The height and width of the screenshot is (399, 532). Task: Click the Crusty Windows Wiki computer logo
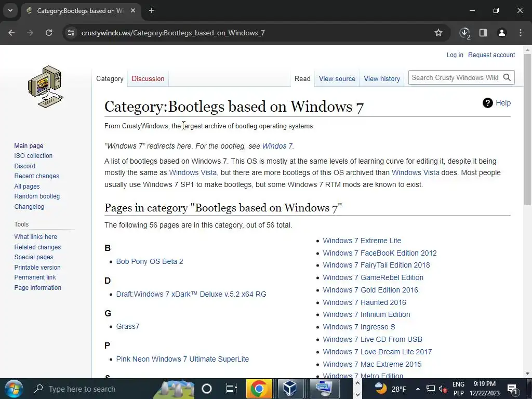[x=46, y=87]
